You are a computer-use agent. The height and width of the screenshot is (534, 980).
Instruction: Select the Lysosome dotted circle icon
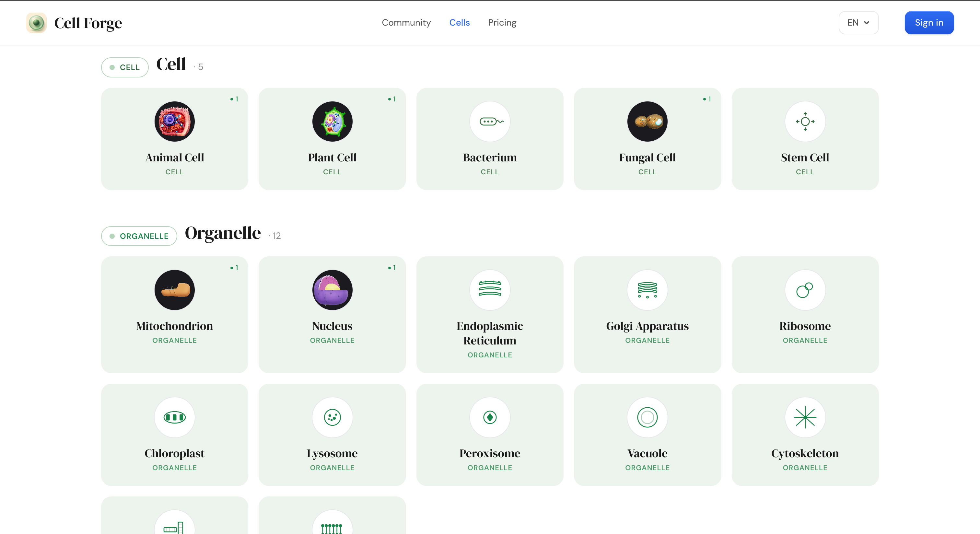(332, 418)
